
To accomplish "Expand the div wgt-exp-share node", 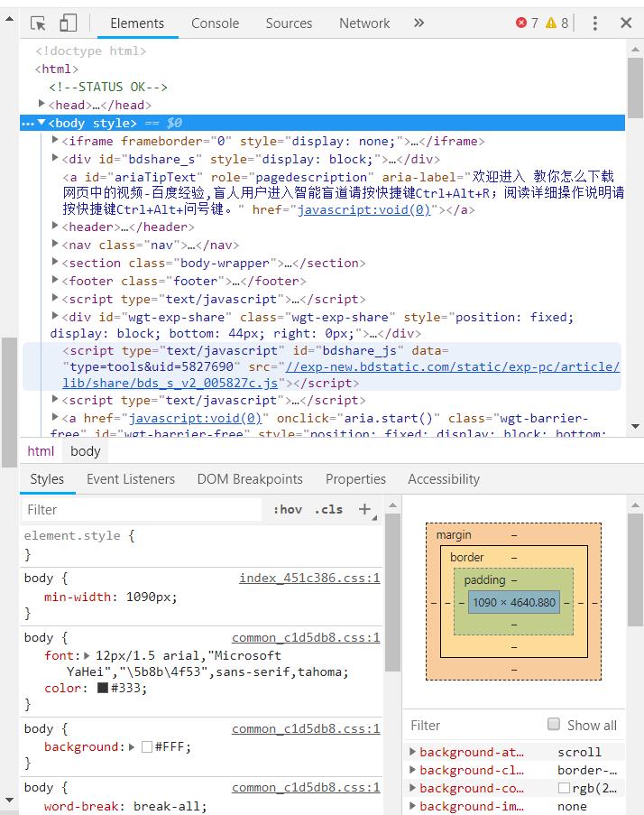I will (x=55, y=316).
